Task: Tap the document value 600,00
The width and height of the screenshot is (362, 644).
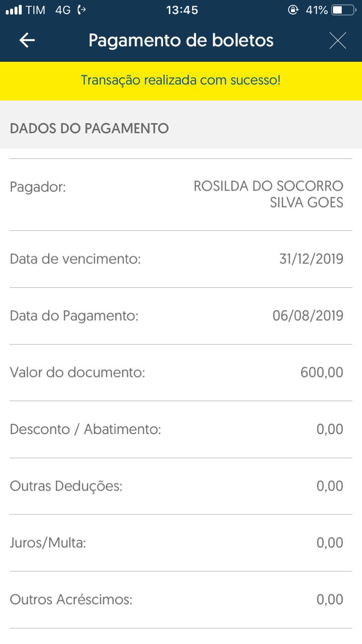Action: point(322,373)
